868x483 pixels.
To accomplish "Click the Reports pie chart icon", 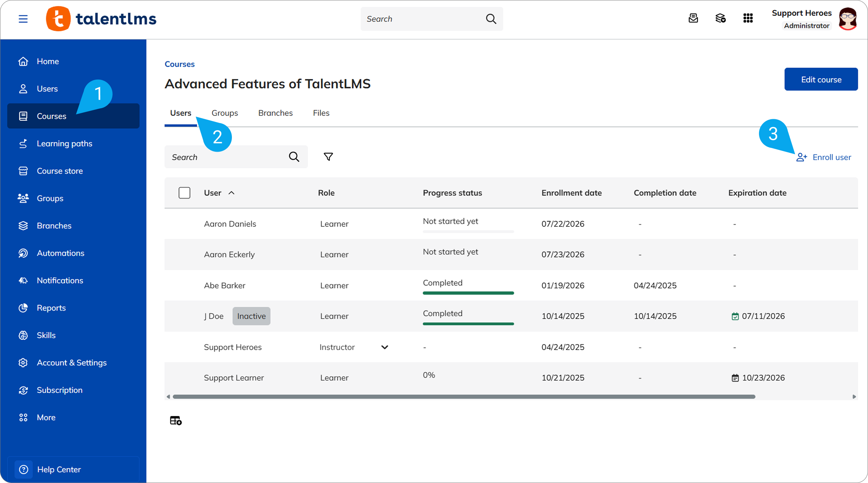I will coord(23,308).
